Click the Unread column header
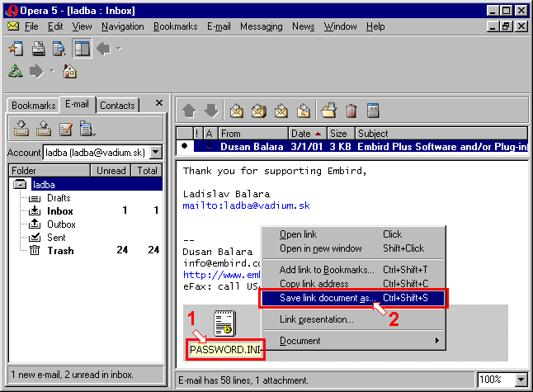Image resolution: width=533 pixels, height=392 pixels. (111, 170)
